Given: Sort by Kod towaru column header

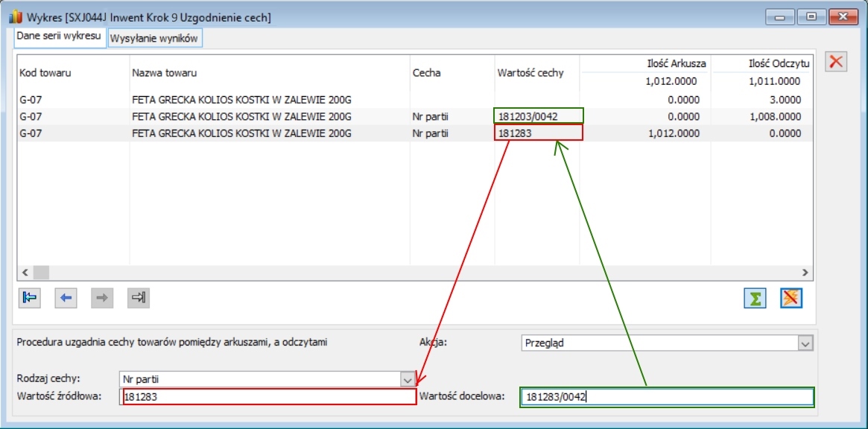Looking at the screenshot, I should [45, 73].
